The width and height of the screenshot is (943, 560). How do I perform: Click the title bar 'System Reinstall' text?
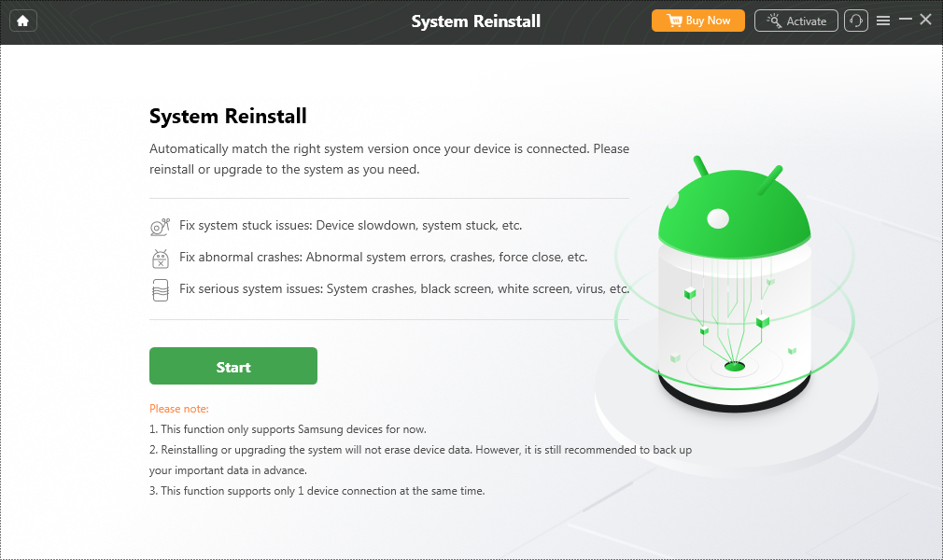[x=476, y=21]
